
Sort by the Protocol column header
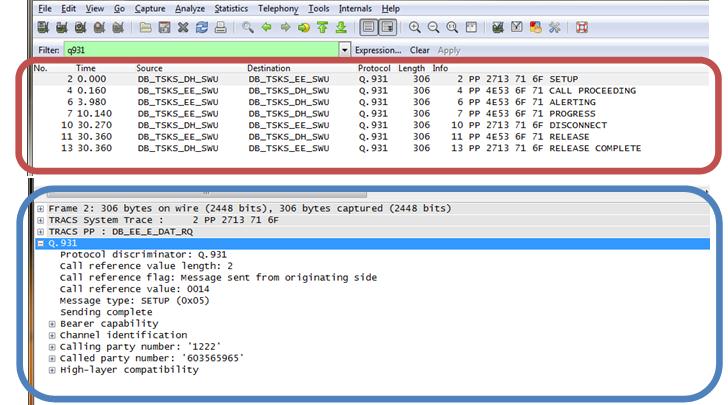coord(374,68)
